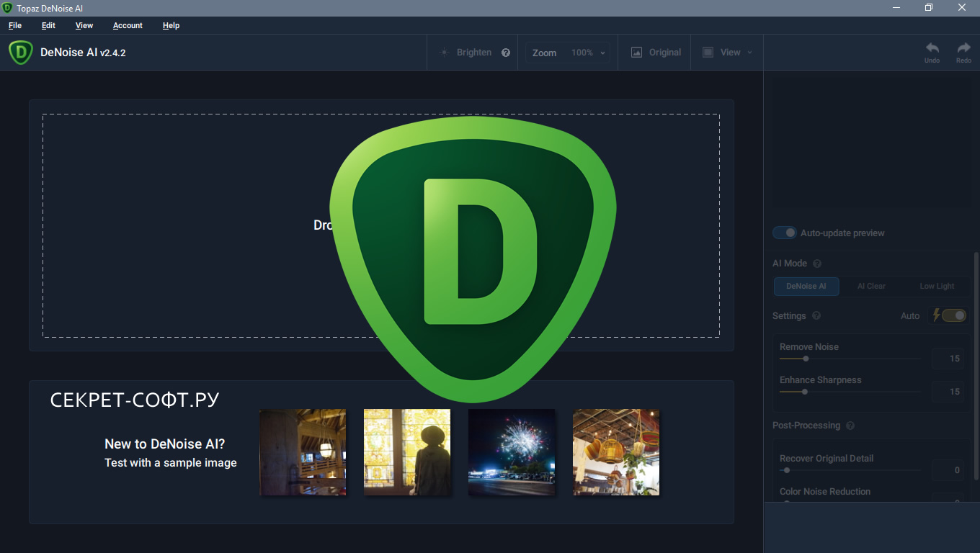
Task: Restore down the application window
Action: [x=929, y=8]
